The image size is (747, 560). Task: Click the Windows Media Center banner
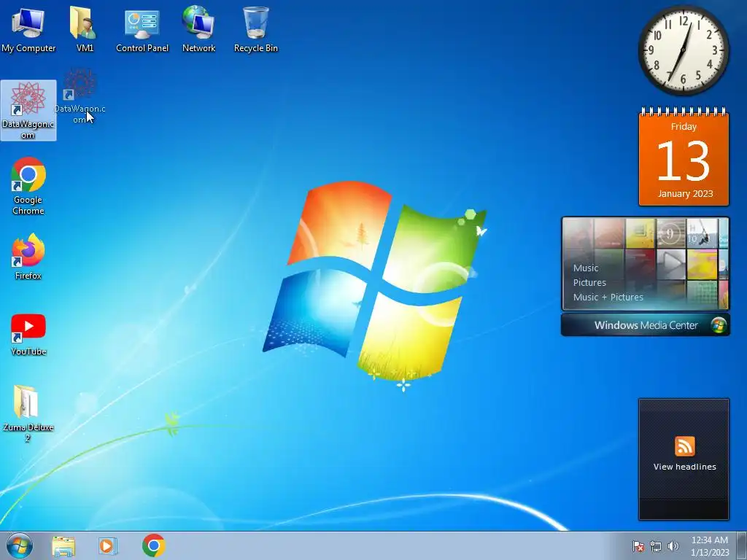pyautogui.click(x=645, y=325)
